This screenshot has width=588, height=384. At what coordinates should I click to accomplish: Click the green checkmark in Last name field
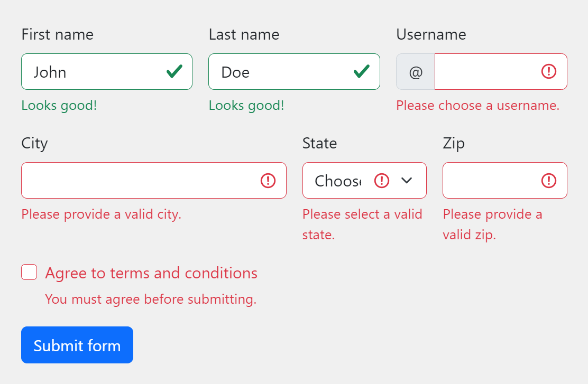[x=362, y=71]
